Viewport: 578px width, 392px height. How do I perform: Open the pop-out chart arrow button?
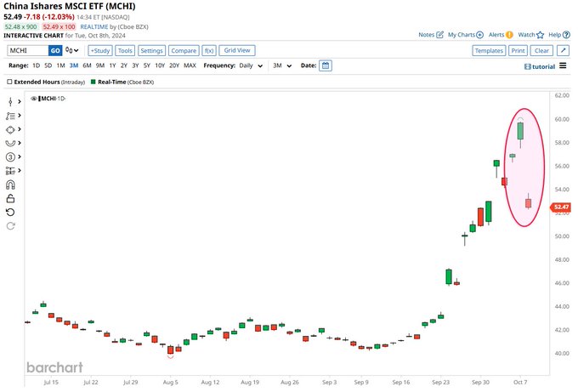click(564, 51)
